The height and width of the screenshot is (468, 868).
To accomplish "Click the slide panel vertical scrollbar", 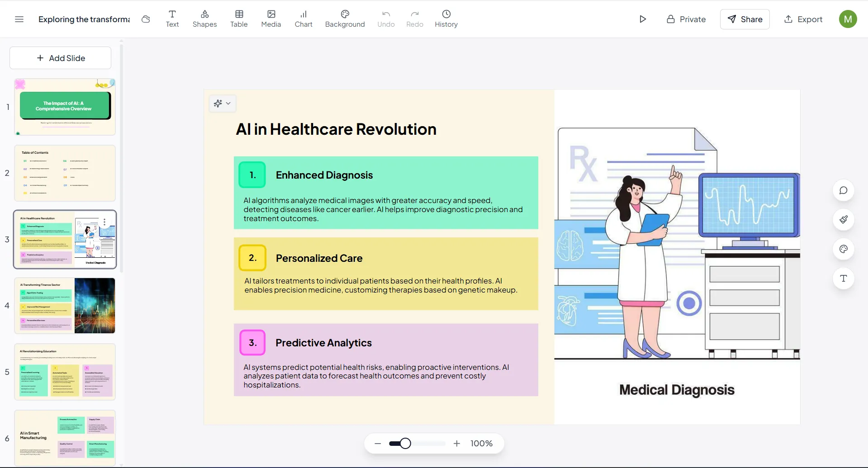I will [x=121, y=158].
